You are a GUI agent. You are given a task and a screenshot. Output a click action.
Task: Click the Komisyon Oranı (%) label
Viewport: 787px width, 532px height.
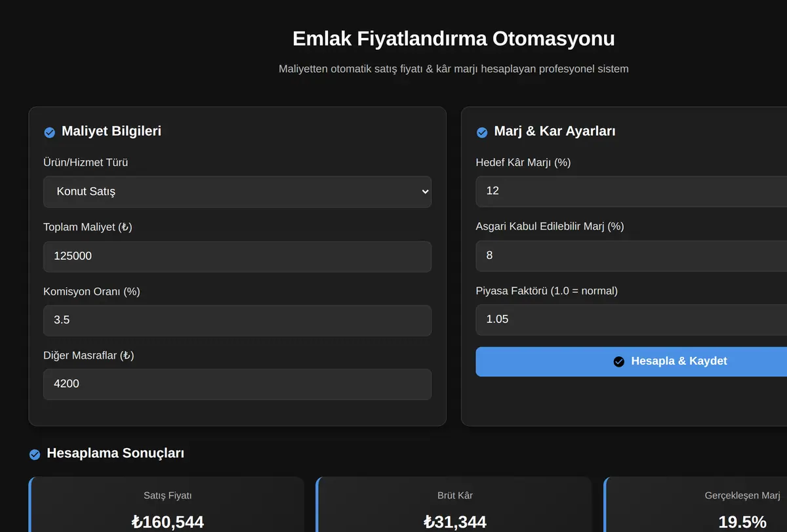coord(92,291)
